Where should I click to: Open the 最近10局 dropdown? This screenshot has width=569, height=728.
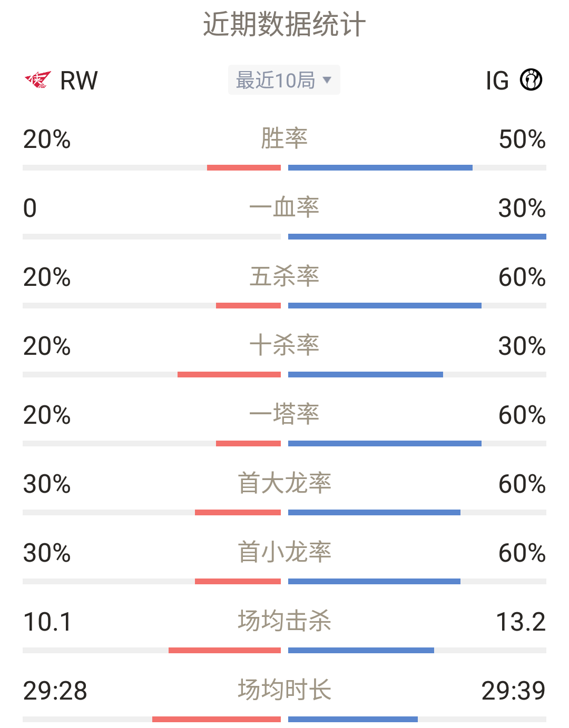[284, 80]
